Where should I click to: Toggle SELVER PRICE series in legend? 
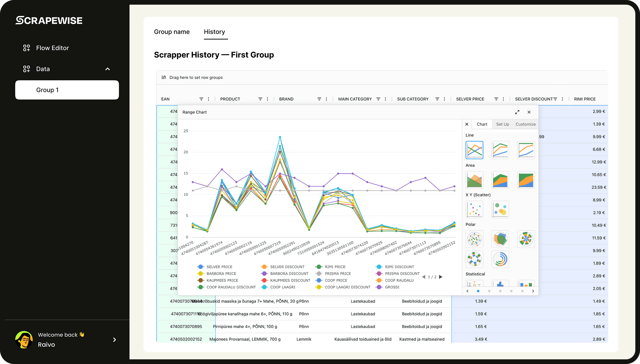[x=219, y=267]
